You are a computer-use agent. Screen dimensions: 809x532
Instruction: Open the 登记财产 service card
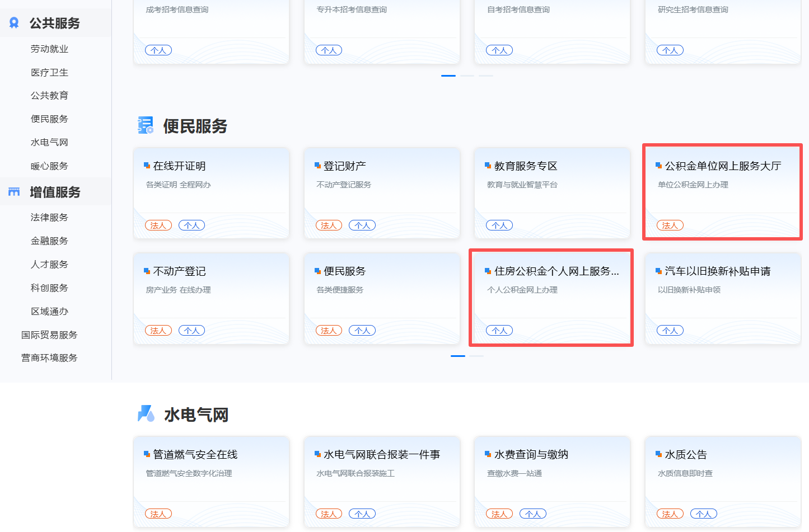coord(382,193)
